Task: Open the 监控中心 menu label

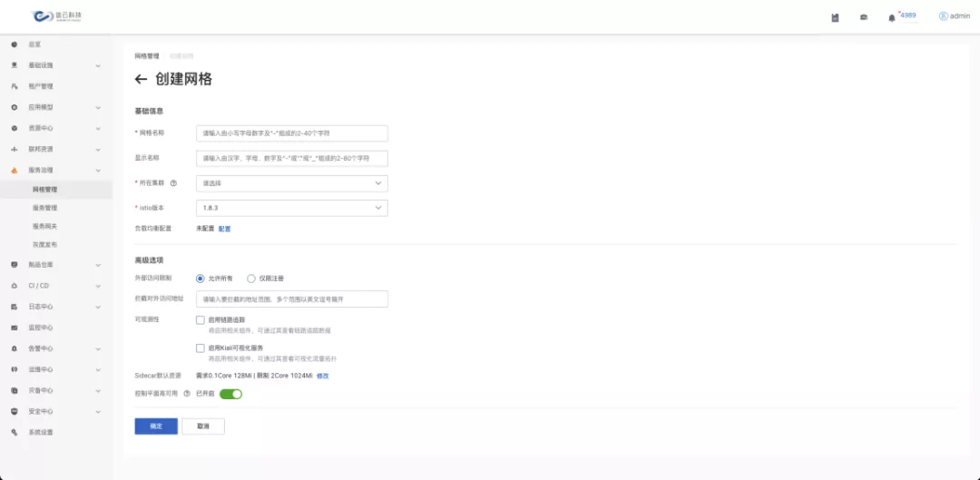Action: click(41, 328)
